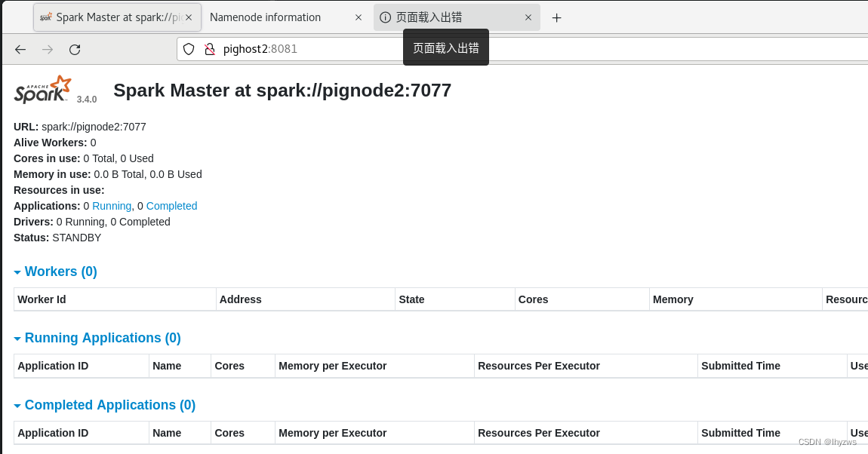Click the Memory in use line

pos(108,174)
